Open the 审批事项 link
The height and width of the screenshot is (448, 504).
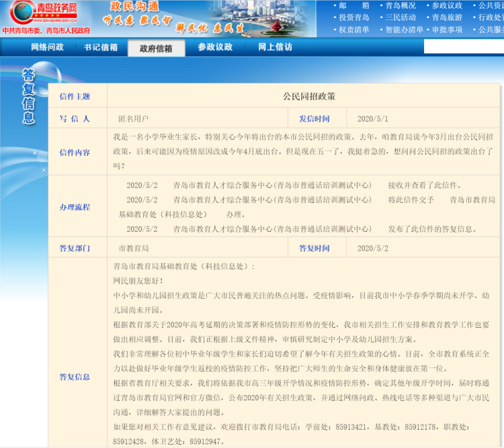(x=447, y=30)
